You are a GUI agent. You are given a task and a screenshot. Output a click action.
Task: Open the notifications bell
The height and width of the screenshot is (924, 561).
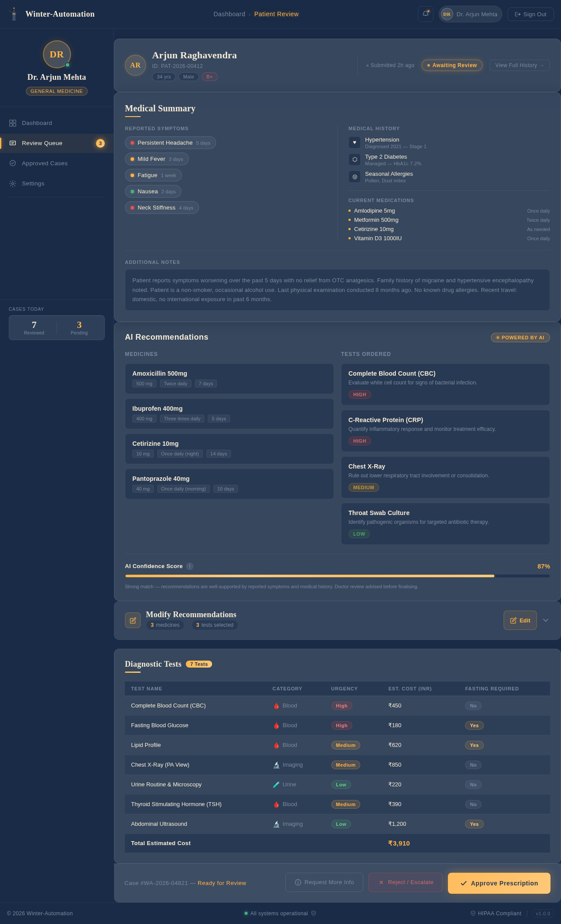pos(425,14)
